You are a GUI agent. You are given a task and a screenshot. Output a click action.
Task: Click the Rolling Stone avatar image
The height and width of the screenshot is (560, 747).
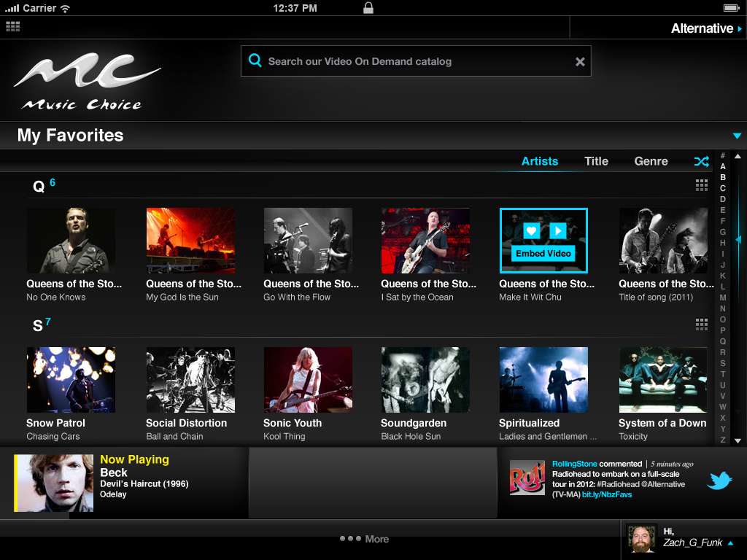pyautogui.click(x=527, y=478)
